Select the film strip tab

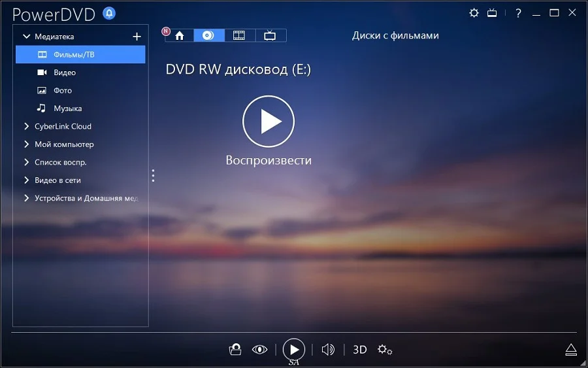point(240,35)
